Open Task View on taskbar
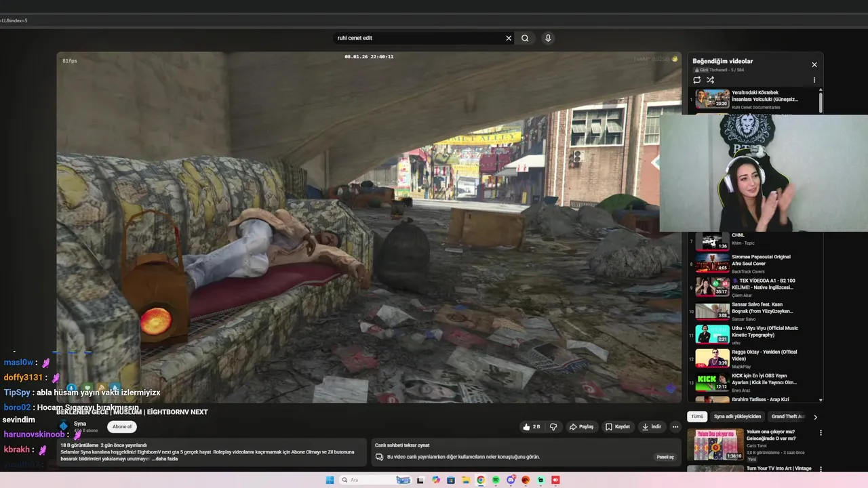 tap(420, 480)
